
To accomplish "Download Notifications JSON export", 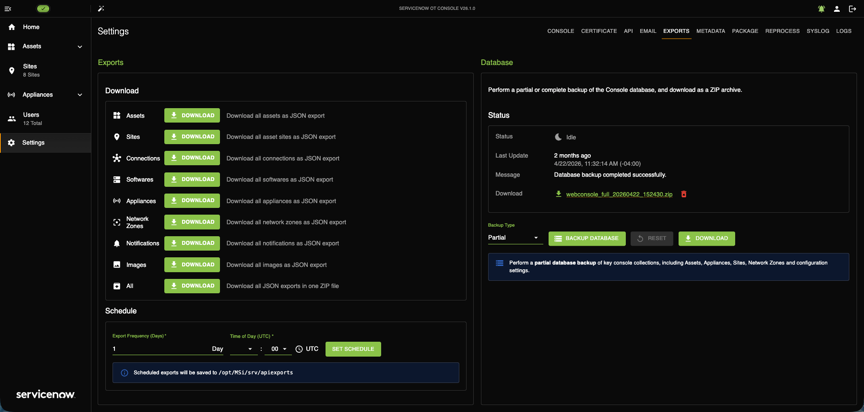I will (x=192, y=243).
